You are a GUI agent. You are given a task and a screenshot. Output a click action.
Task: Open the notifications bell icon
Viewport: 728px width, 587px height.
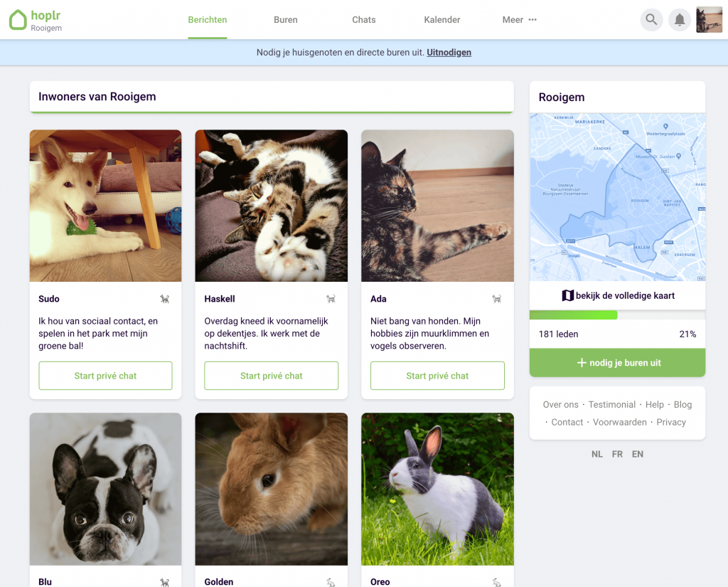click(x=680, y=20)
